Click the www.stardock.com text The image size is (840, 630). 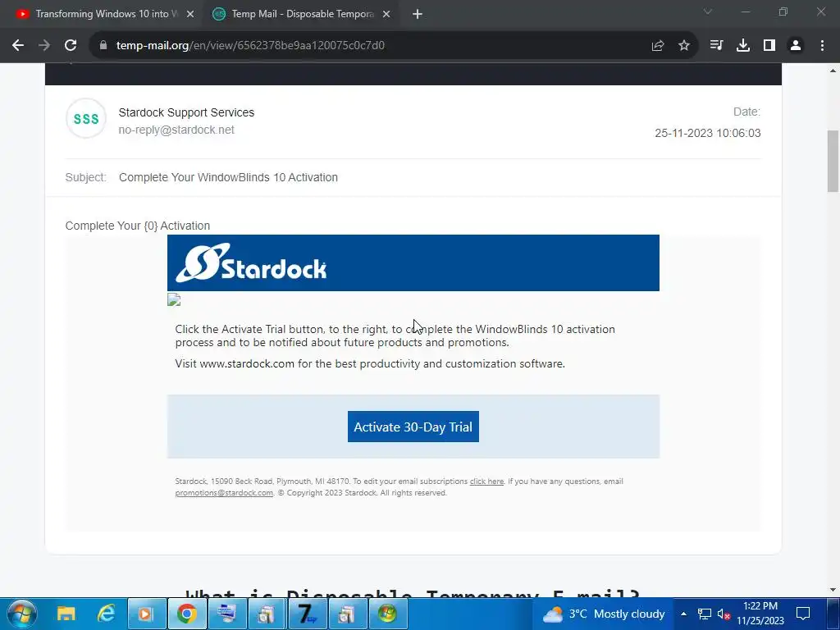pos(247,363)
